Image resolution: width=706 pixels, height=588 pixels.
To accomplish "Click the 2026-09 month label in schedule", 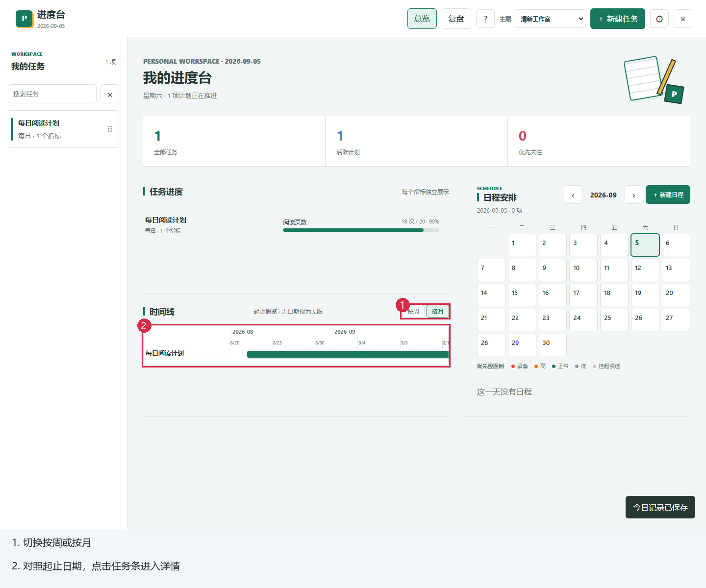I will (x=604, y=195).
